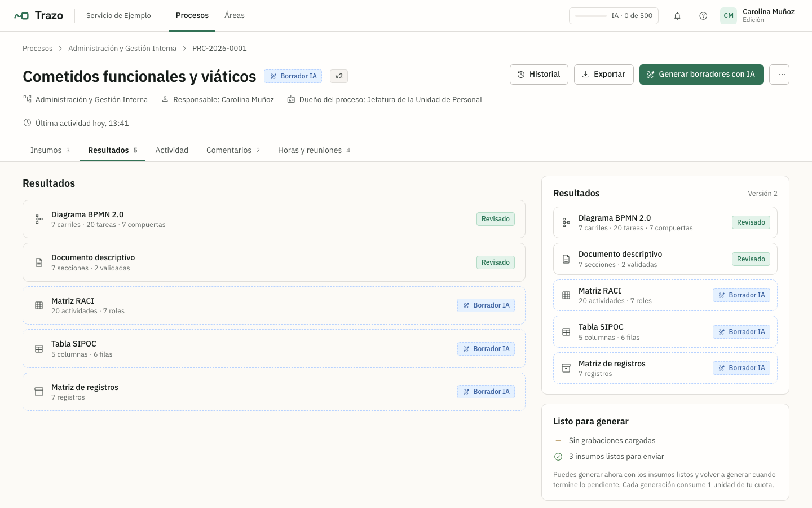Click the Servicio de Ejemplo label
Image resolution: width=812 pixels, height=508 pixels.
click(x=118, y=16)
